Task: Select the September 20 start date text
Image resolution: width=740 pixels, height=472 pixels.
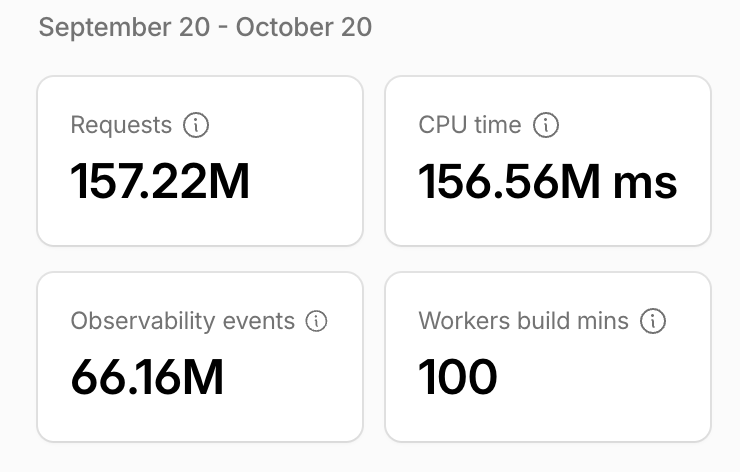Action: pyautogui.click(x=124, y=27)
